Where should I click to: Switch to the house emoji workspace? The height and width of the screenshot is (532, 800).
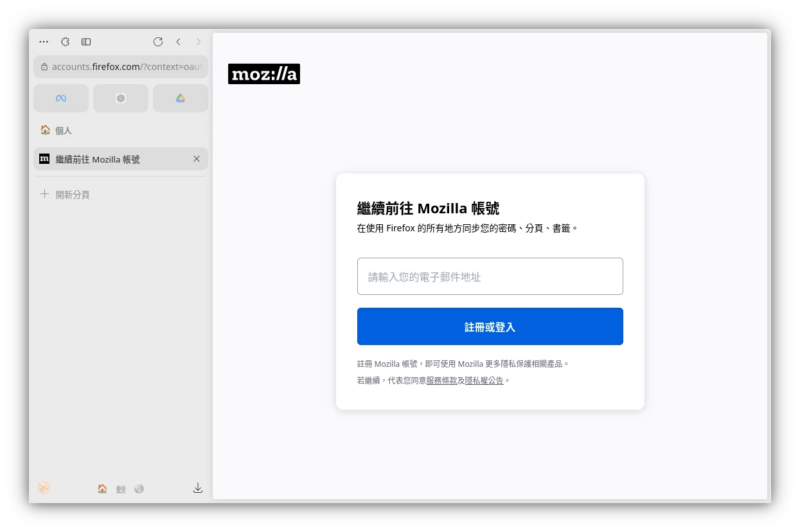[102, 489]
